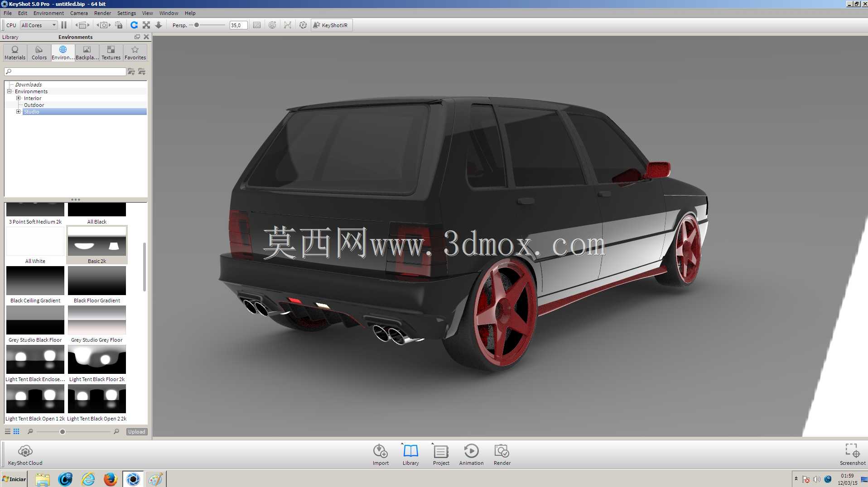Click the camera lock icon in toolbar
The width and height of the screenshot is (868, 487).
[119, 25]
